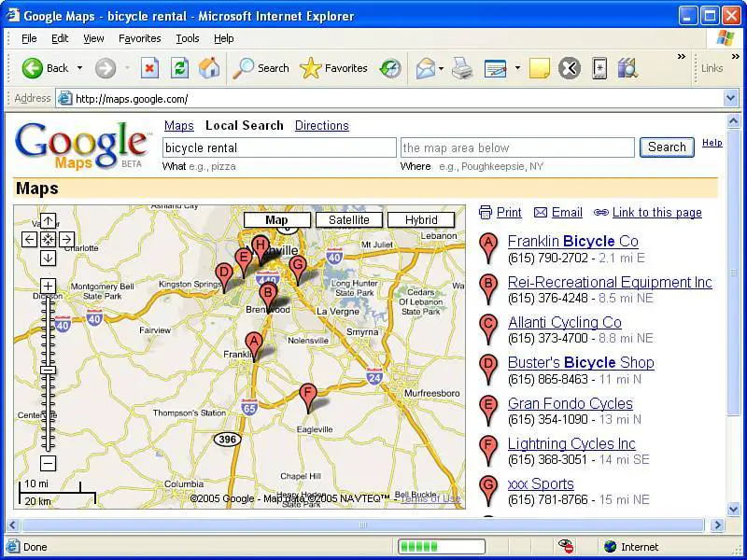The image size is (747, 560).
Task: Pan the map right with arrow
Action: click(66, 240)
